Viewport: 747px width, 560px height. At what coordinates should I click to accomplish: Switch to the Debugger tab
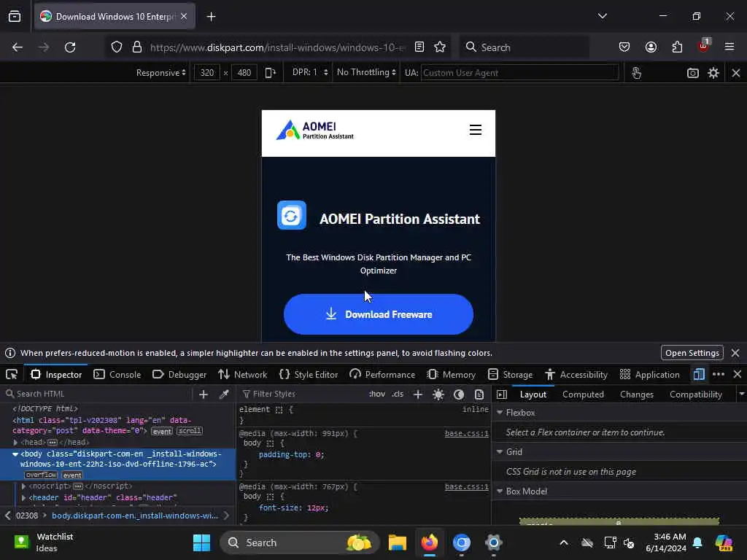tap(179, 375)
